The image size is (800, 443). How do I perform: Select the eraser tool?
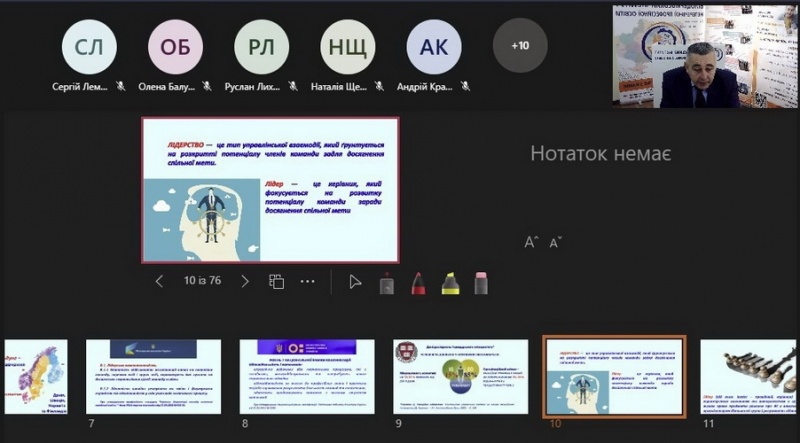tap(481, 283)
